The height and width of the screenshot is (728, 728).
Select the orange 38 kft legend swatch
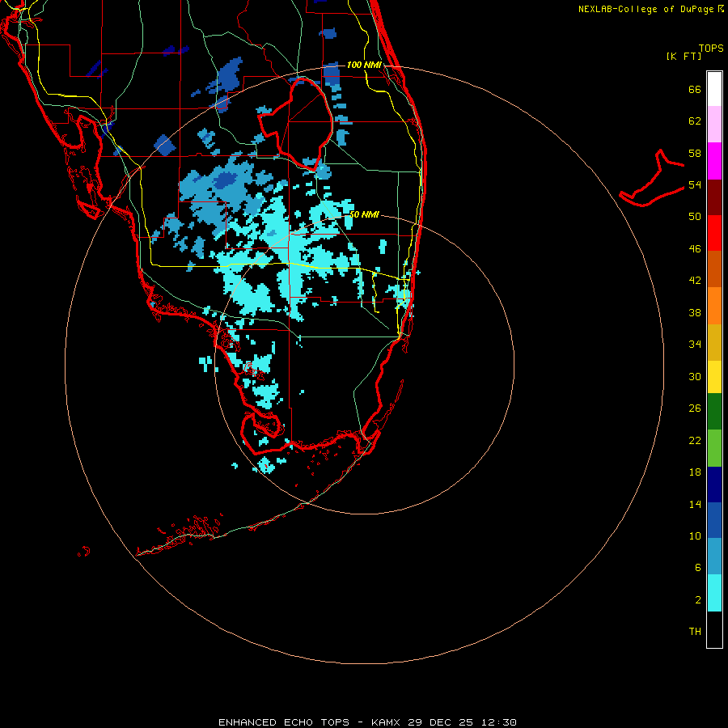click(x=714, y=306)
